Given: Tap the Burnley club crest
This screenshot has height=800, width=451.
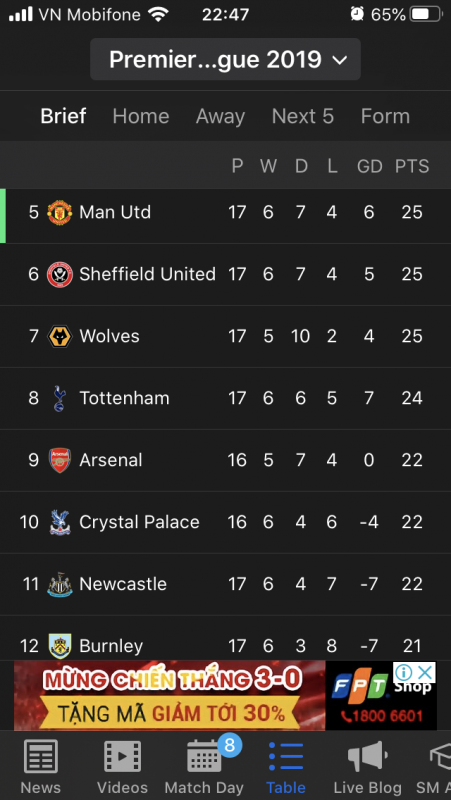Looking at the screenshot, I should click(60, 646).
